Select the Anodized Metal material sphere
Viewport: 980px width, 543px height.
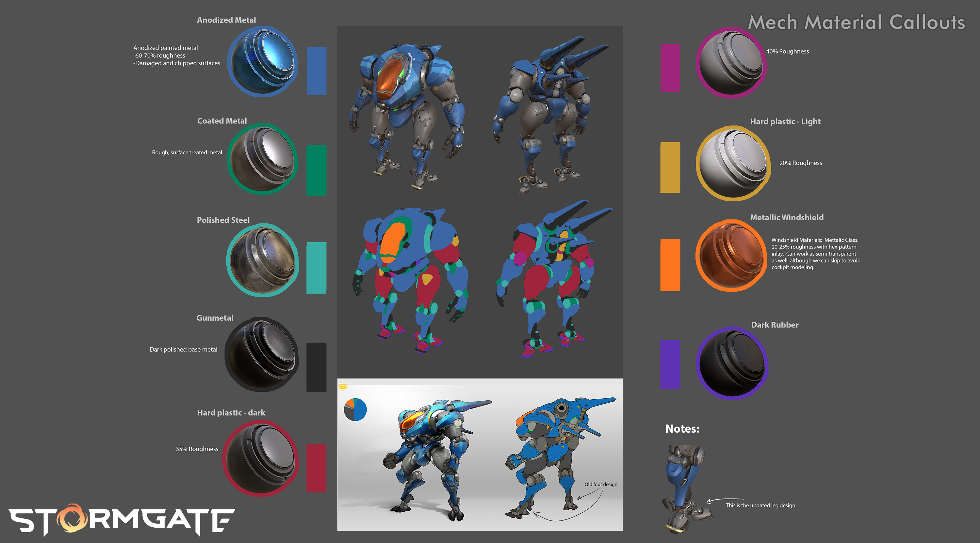pos(263,62)
